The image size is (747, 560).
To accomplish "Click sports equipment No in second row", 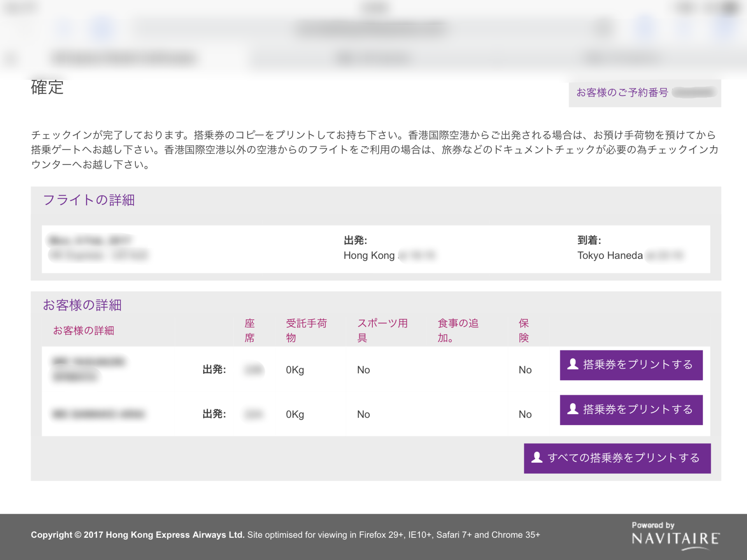I will tap(363, 415).
